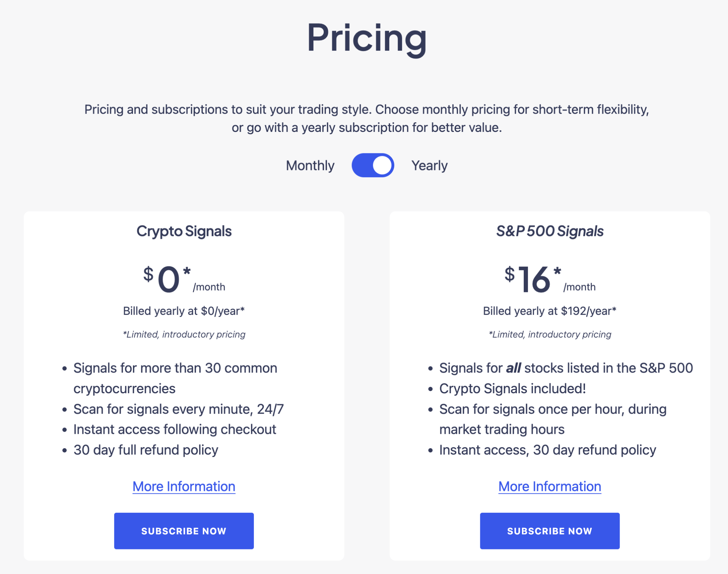The width and height of the screenshot is (728, 574).
Task: Click 'Crypto Signals included!' bullet
Action: (512, 389)
